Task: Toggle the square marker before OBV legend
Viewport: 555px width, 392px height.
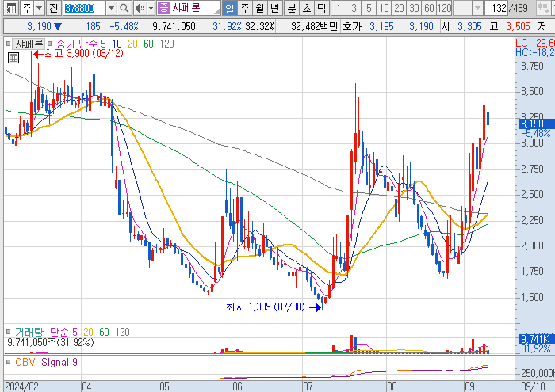Action: [x=8, y=362]
